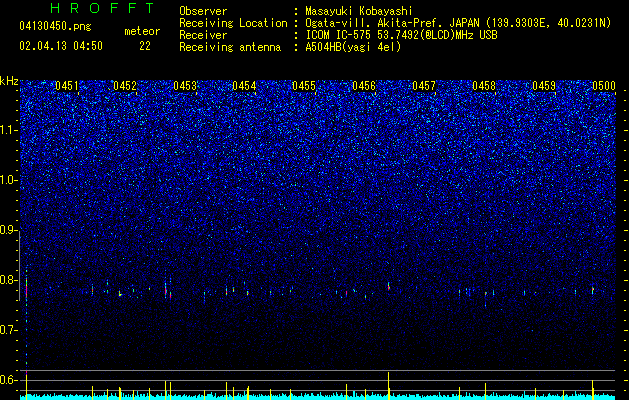Image resolution: width=629 pixels, height=400 pixels.
Task: Click the 0.9 kHz axis label
Action: 9,230
